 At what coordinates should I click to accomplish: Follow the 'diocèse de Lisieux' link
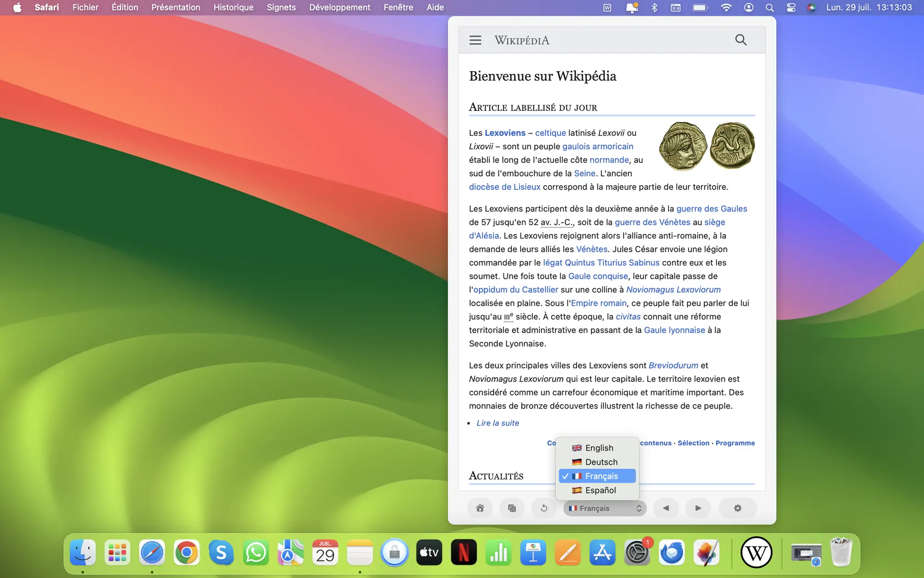[x=505, y=187]
